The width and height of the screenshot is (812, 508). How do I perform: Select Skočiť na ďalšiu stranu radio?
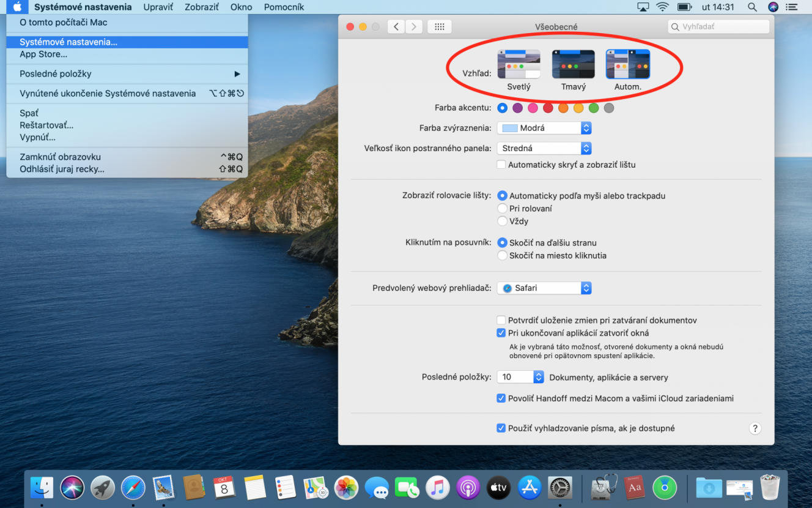pyautogui.click(x=503, y=242)
